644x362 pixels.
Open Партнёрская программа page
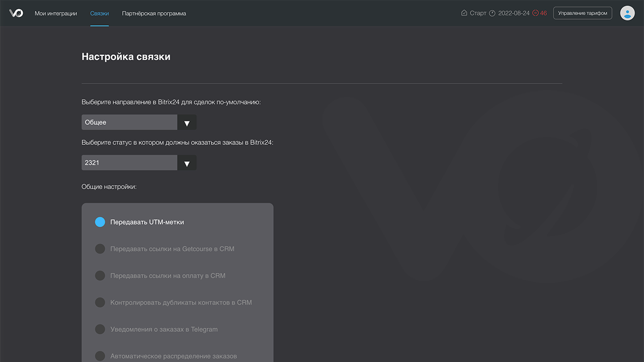(154, 14)
